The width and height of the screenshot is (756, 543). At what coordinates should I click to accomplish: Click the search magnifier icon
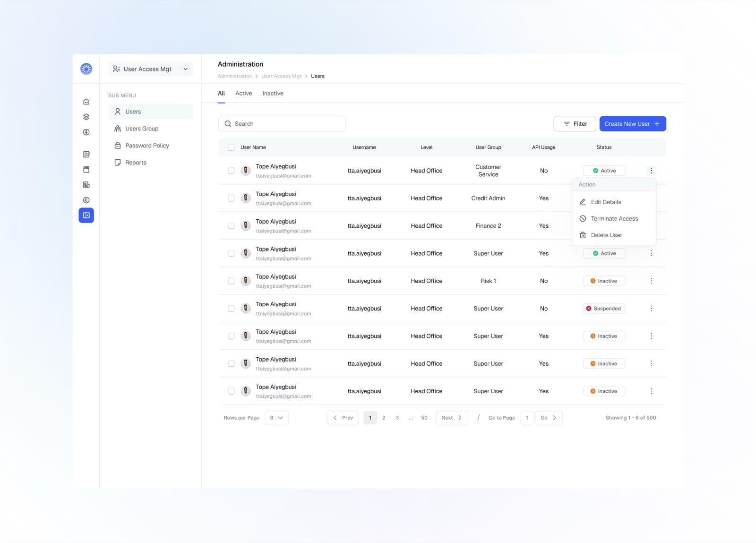[228, 124]
